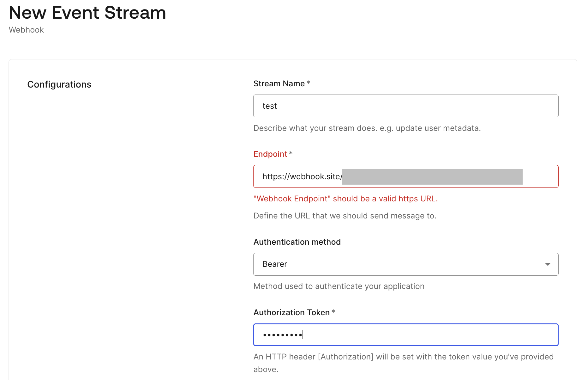Click the Configurations section heading
Image resolution: width=588 pixels, height=380 pixels.
[x=59, y=84]
